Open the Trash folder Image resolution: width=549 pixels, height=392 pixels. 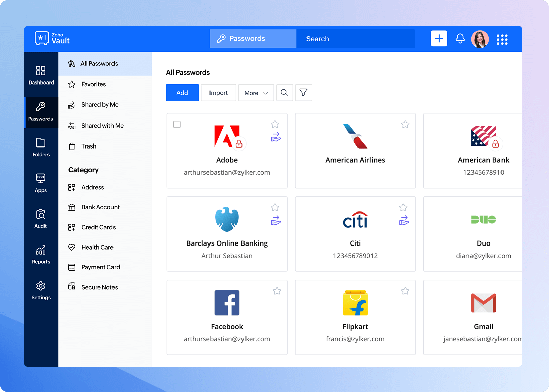[x=89, y=146]
